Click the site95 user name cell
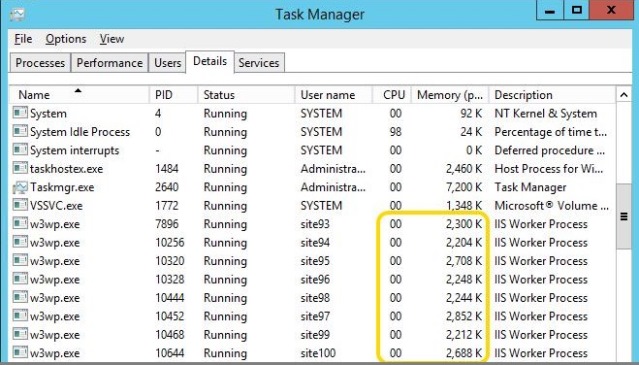The image size is (639, 365). click(315, 261)
